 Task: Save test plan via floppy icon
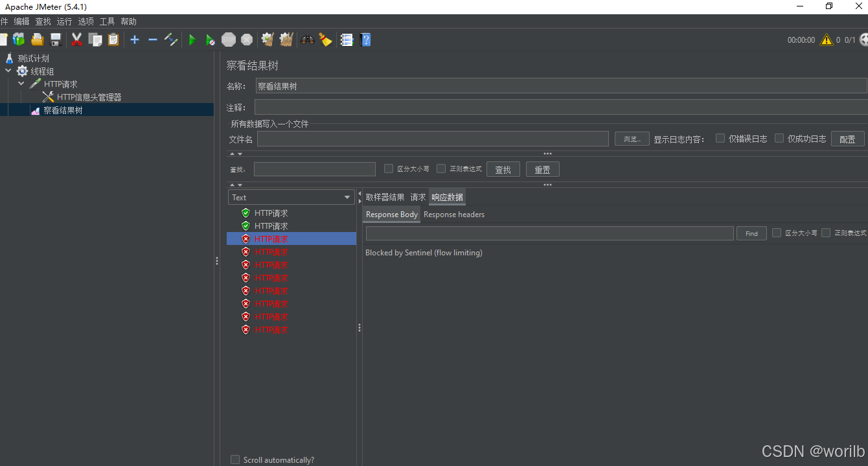[x=56, y=40]
